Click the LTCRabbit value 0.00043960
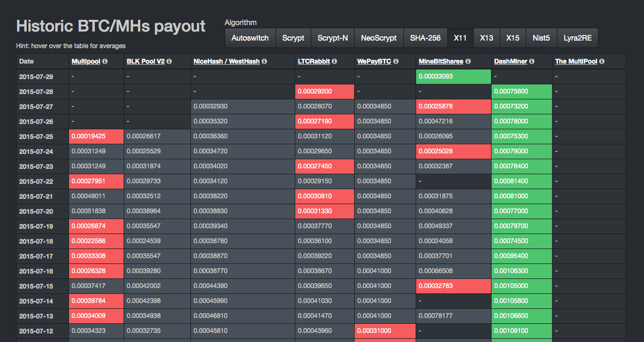The width and height of the screenshot is (644, 342). (x=326, y=331)
